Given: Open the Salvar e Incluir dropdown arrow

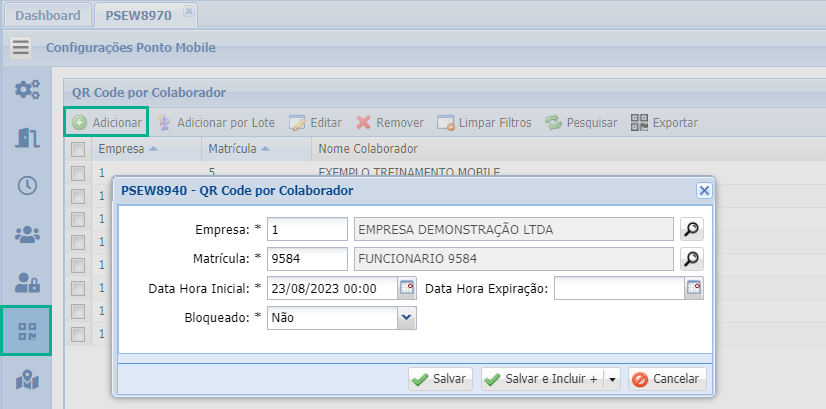Looking at the screenshot, I should pos(612,380).
